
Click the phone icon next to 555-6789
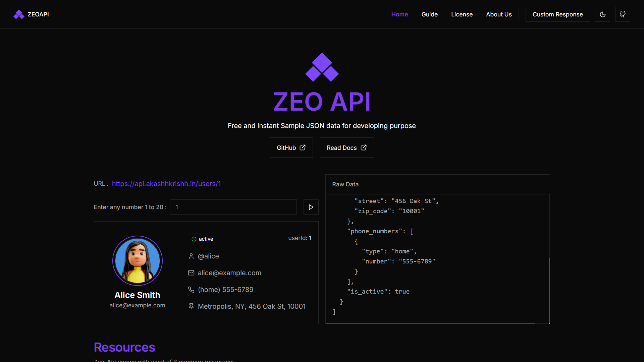click(x=191, y=290)
